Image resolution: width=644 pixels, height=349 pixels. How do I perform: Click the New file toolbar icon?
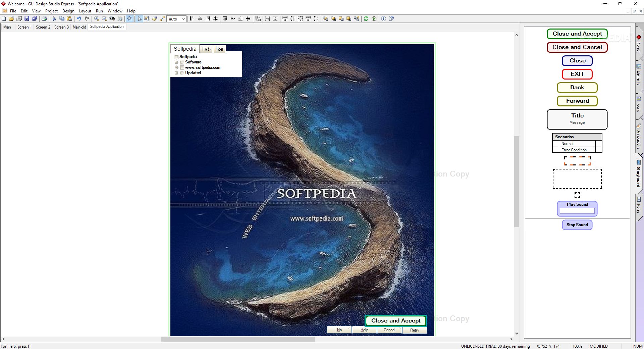pos(4,19)
